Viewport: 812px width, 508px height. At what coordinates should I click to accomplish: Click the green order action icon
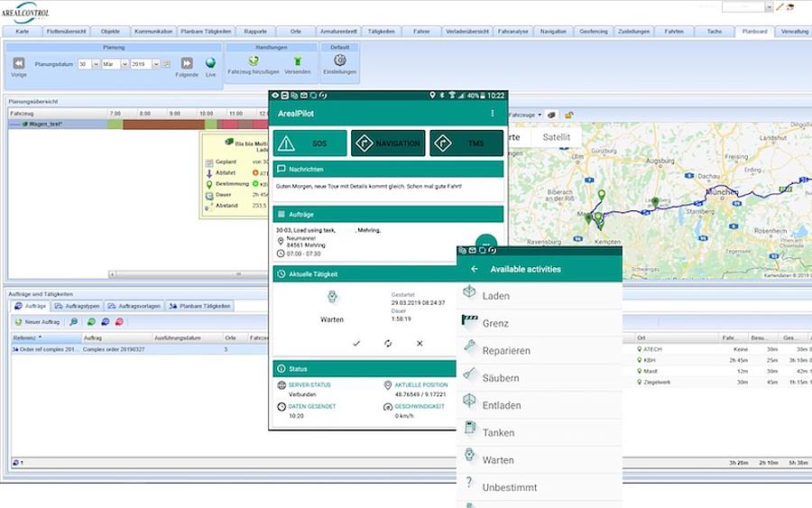tap(91, 321)
